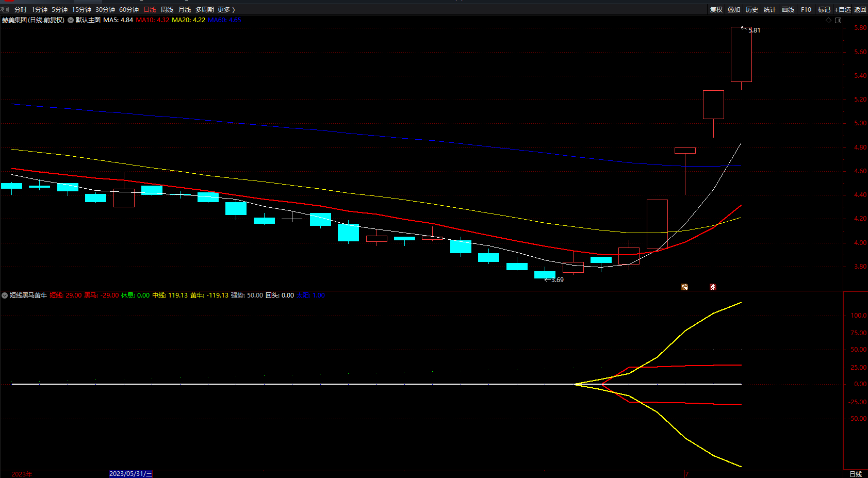
Task: Open the 多周期 multi-period view
Action: coord(204,10)
